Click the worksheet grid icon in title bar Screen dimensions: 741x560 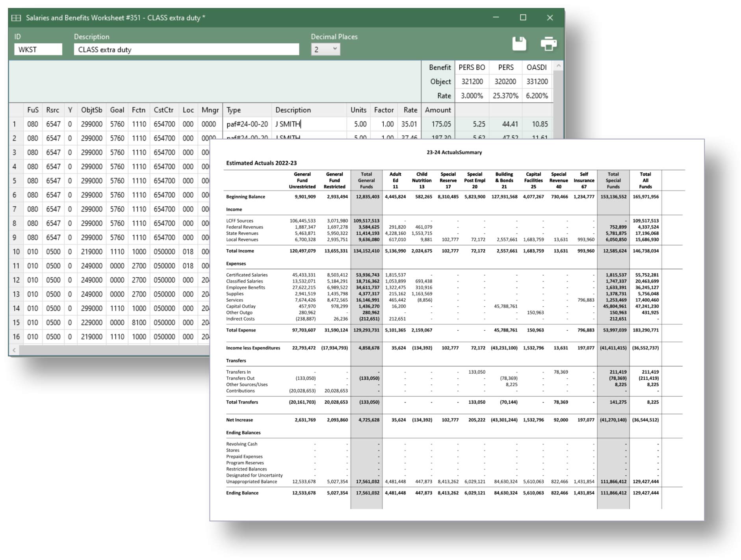16,18
